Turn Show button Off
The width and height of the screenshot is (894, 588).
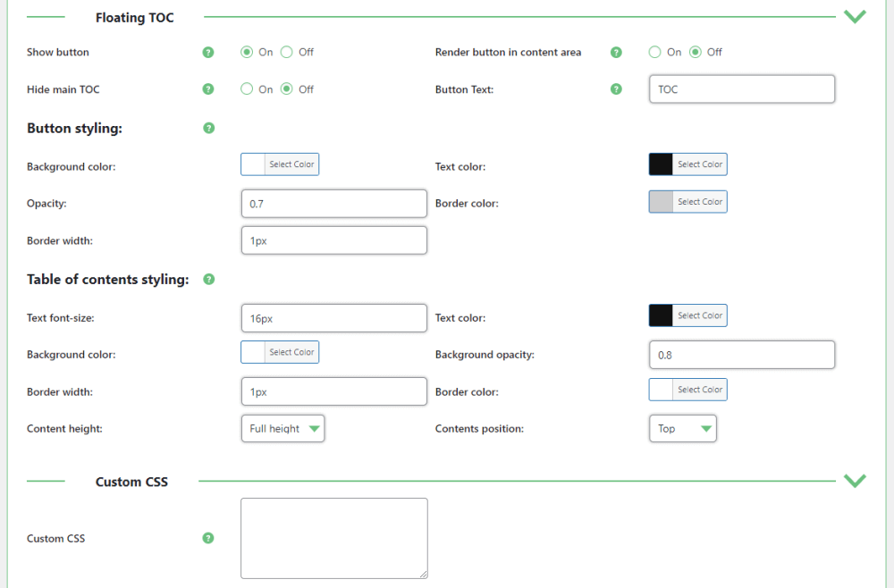(287, 53)
